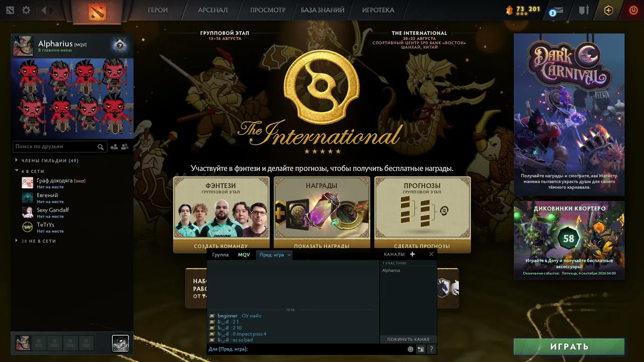Click chat message 0 impact poss 4
The width and height of the screenshot is (644, 362).
237,334
